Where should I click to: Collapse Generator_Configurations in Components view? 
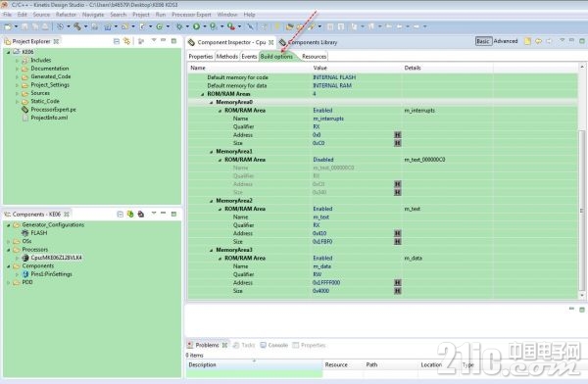8,225
